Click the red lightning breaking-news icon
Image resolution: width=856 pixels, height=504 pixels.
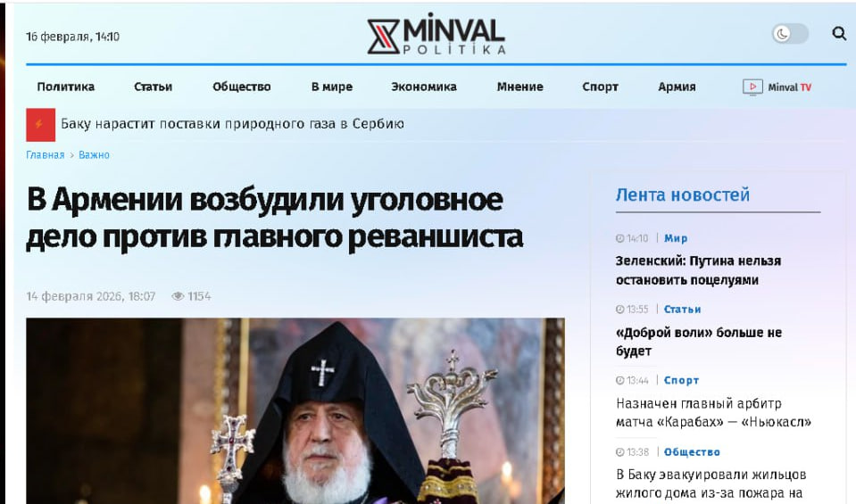point(40,124)
